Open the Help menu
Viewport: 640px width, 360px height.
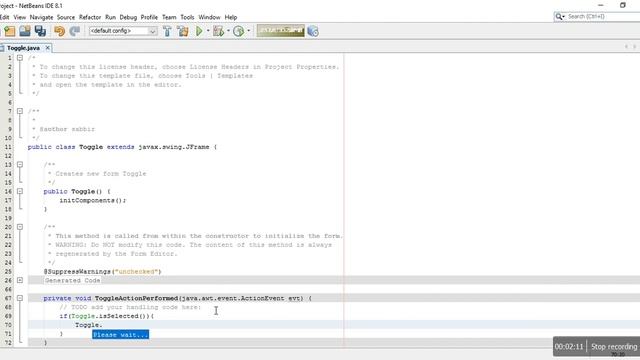(231, 17)
